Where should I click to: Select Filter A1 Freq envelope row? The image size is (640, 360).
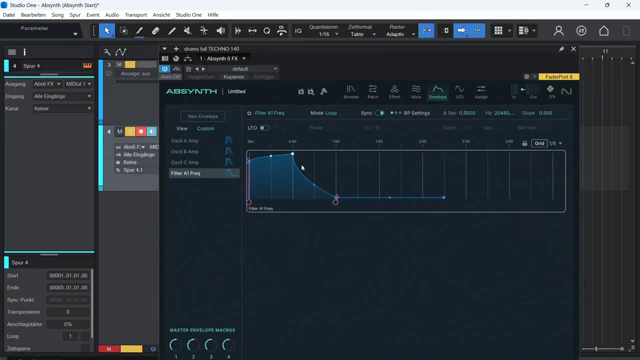pos(204,173)
